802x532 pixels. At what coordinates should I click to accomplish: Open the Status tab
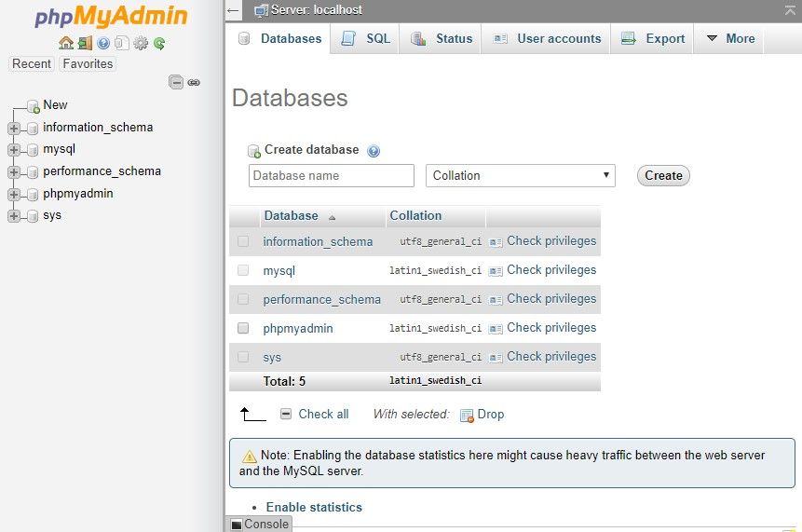click(x=442, y=38)
